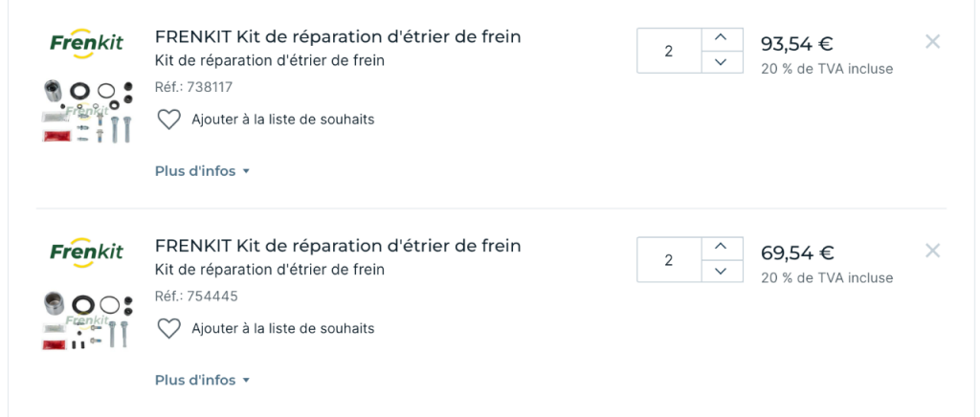This screenshot has width=980, height=417.
Task: Open FRENKIT kit title priced 69,54 €
Action: click(x=338, y=246)
